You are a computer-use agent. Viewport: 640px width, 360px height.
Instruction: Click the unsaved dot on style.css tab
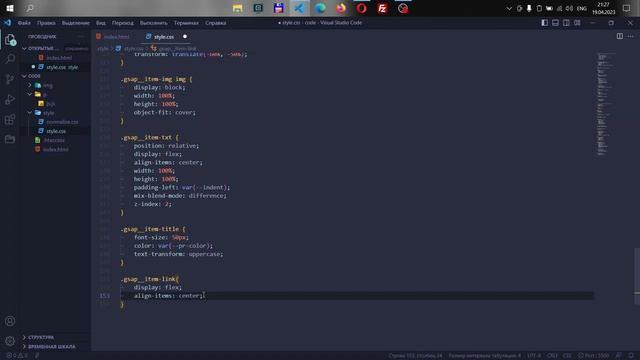coord(185,37)
